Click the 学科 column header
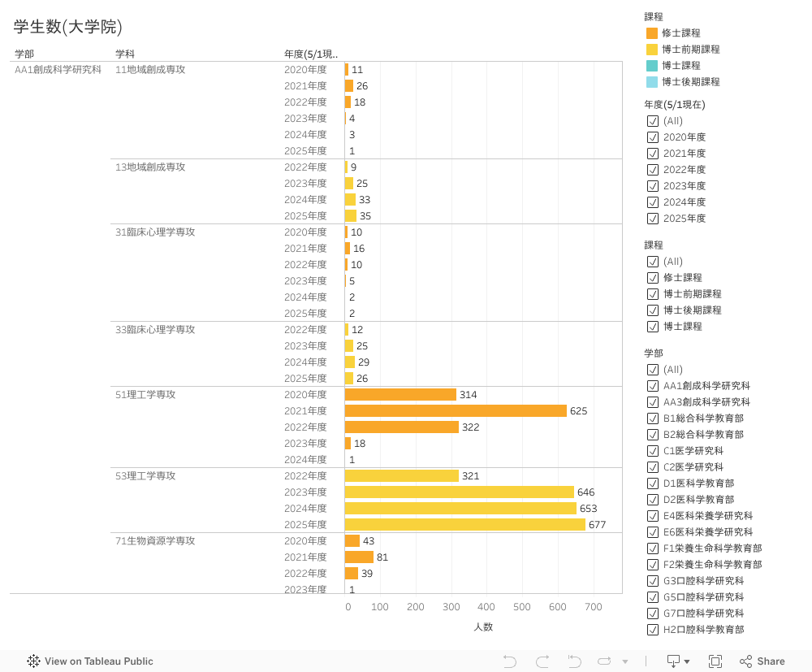 pyautogui.click(x=125, y=54)
